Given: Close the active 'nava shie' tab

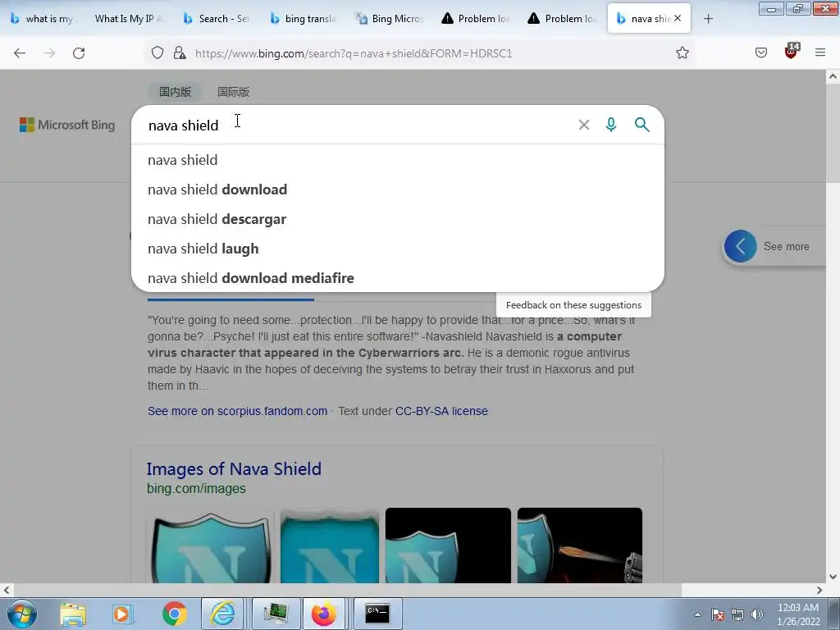Looking at the screenshot, I should pos(678,18).
